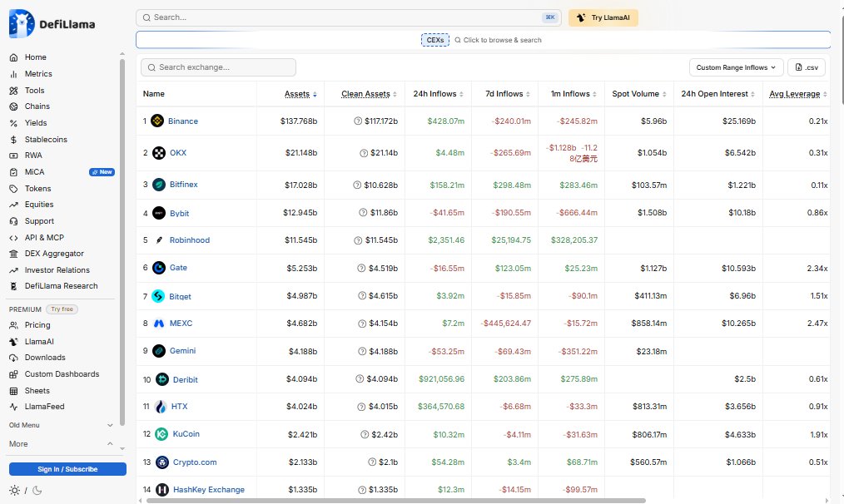Click the HTX flame logo icon

161,407
